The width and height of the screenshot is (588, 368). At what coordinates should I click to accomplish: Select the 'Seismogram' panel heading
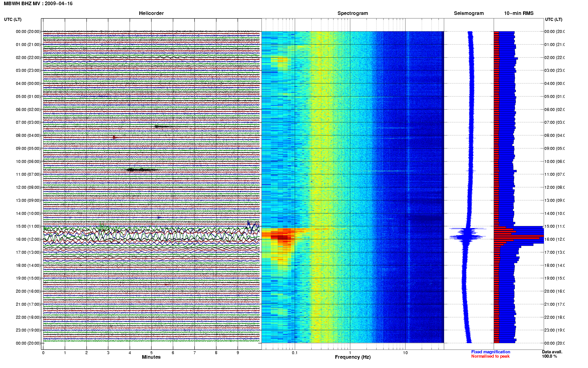click(469, 13)
